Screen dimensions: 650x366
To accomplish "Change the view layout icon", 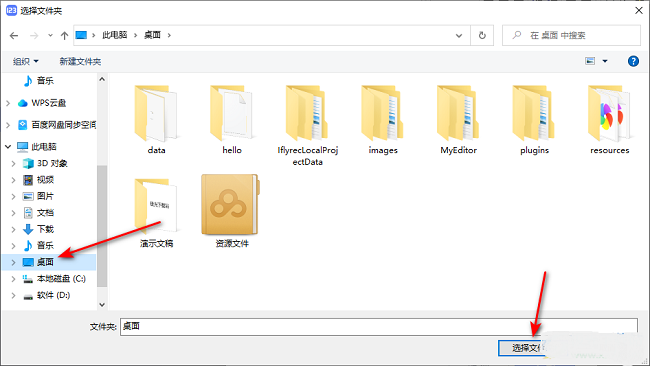I will click(590, 61).
